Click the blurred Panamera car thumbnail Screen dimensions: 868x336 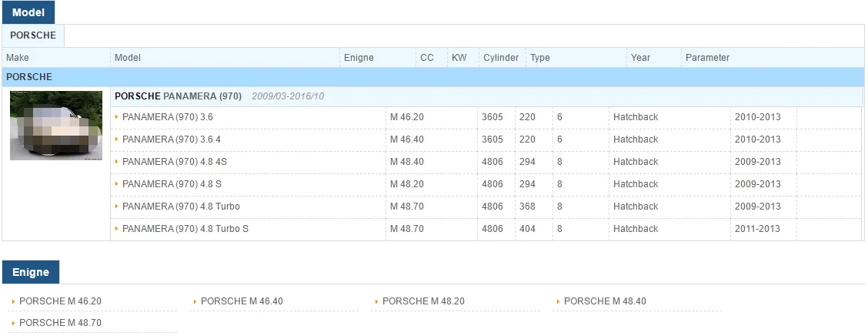point(56,126)
